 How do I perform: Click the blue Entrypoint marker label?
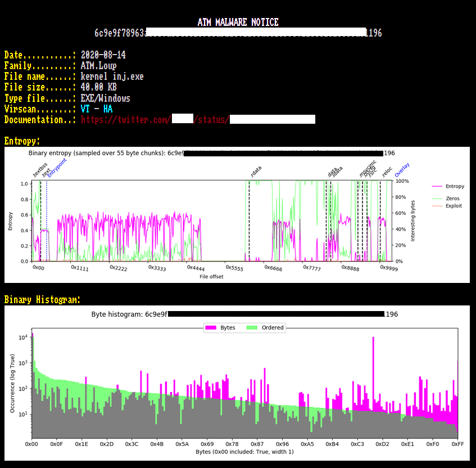pyautogui.click(x=57, y=168)
